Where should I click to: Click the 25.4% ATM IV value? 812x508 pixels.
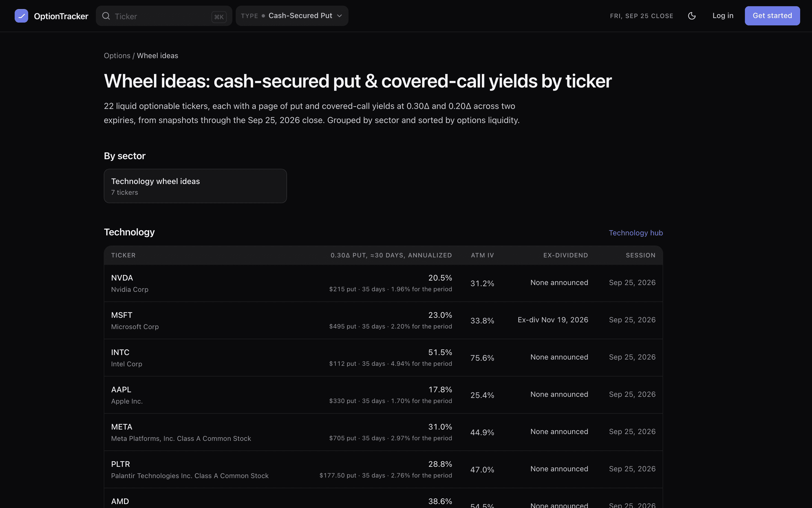point(482,395)
